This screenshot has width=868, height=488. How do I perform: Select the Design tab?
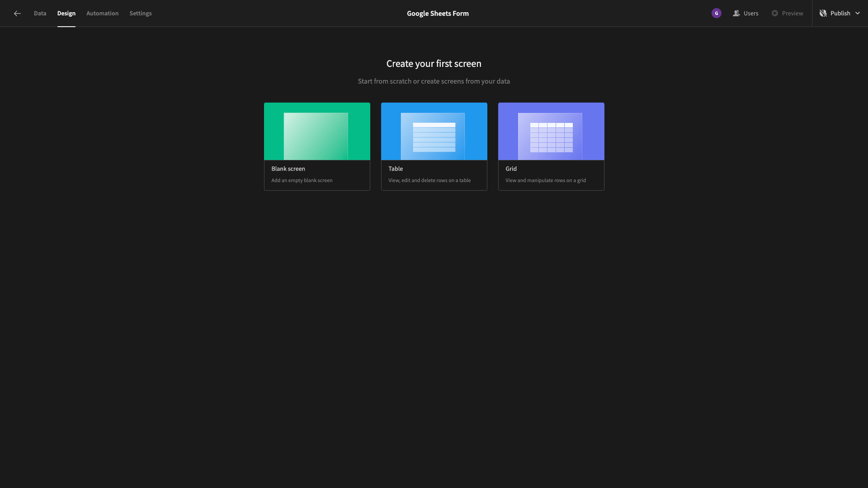[x=66, y=13]
